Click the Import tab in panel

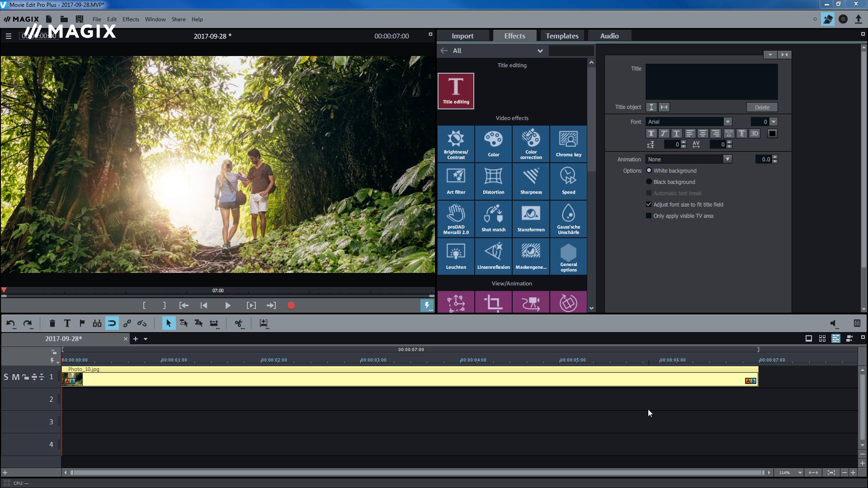[462, 36]
